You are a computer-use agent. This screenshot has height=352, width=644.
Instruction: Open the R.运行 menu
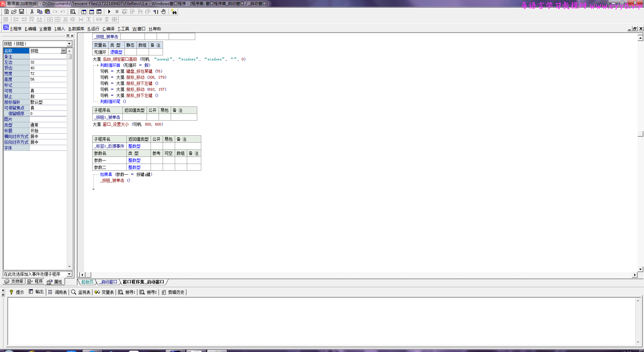pos(93,29)
